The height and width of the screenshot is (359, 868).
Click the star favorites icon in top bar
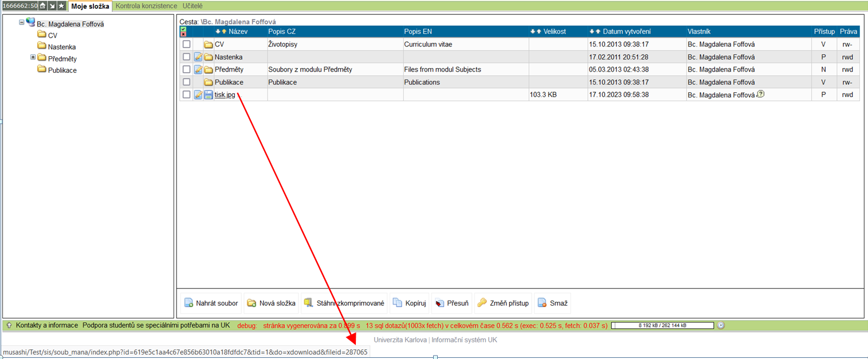[x=61, y=6]
